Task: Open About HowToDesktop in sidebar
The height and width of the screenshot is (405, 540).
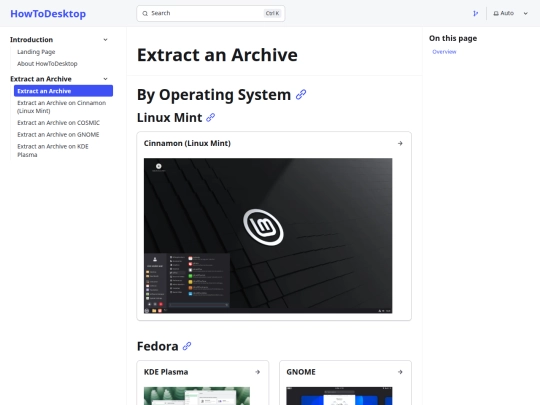Action: 47,64
